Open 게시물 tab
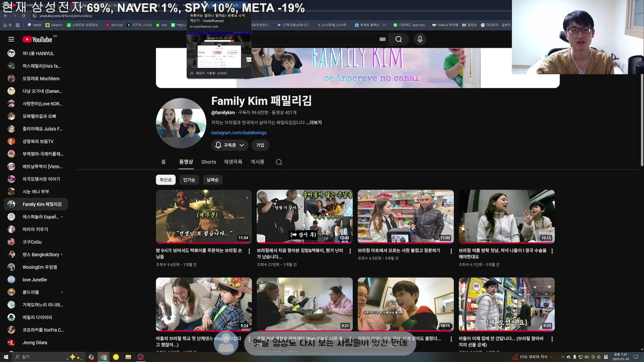This screenshot has height=362, width=644. pos(258,162)
